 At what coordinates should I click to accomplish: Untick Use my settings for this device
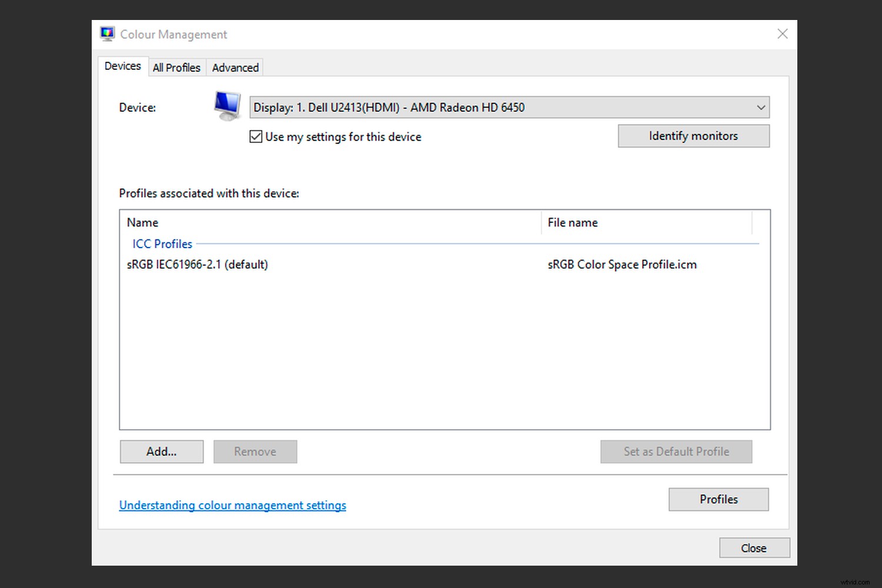(256, 137)
